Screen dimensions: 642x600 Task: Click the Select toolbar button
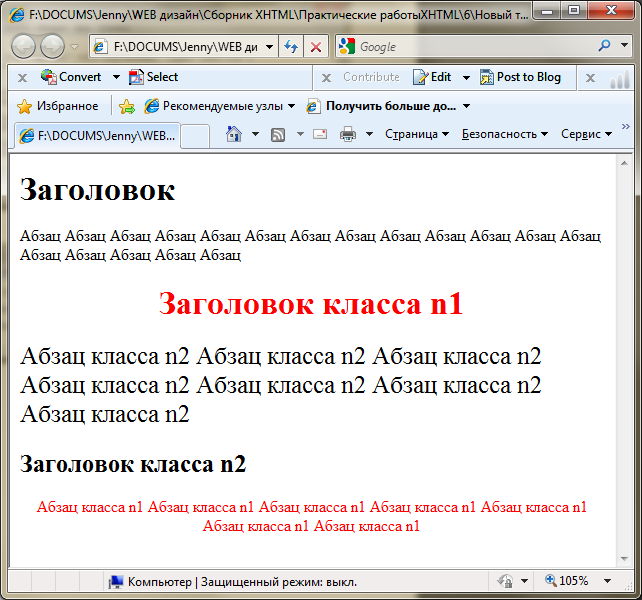(153, 77)
